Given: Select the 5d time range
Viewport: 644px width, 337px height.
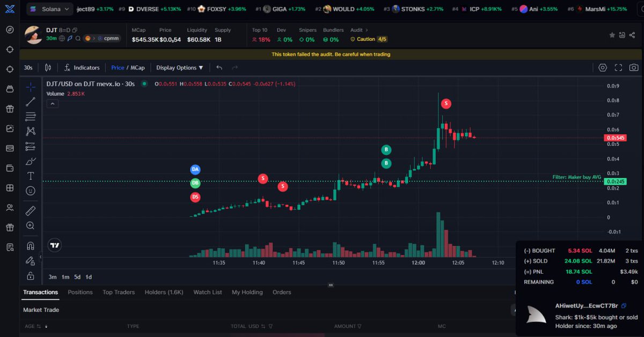Looking at the screenshot, I should (x=77, y=277).
